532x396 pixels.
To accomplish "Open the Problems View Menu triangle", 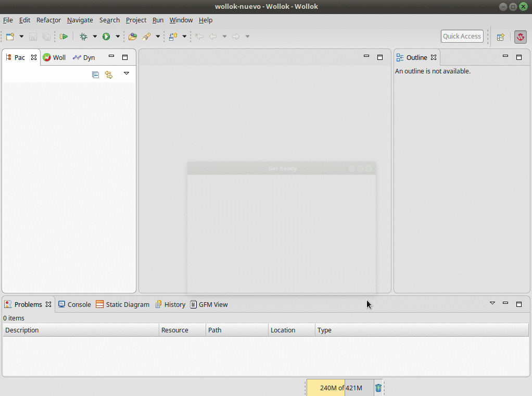I will (x=492, y=303).
